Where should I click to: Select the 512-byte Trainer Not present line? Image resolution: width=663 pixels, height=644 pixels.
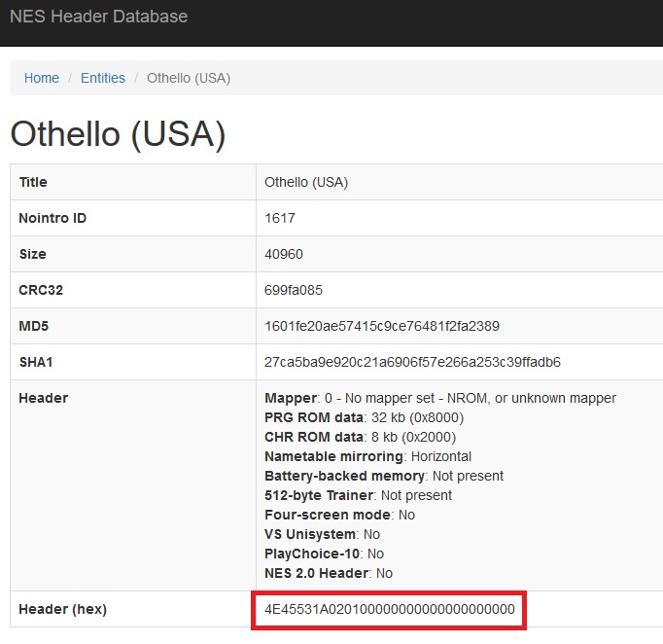(358, 495)
